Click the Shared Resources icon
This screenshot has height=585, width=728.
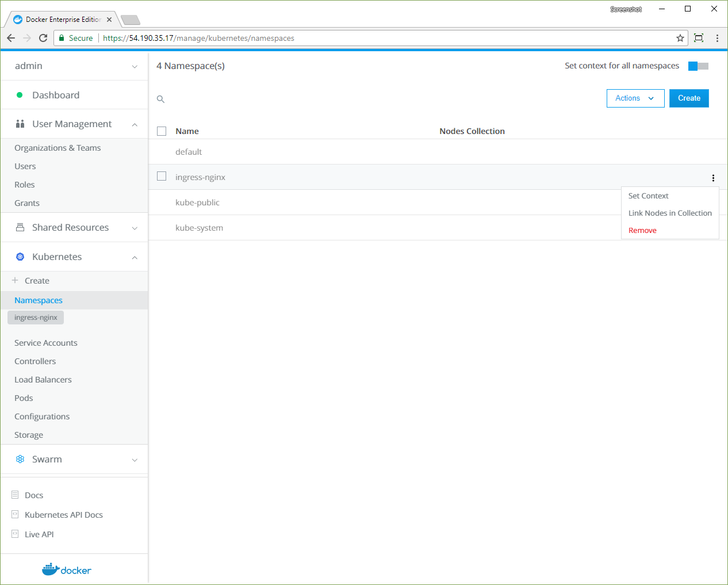click(x=20, y=228)
